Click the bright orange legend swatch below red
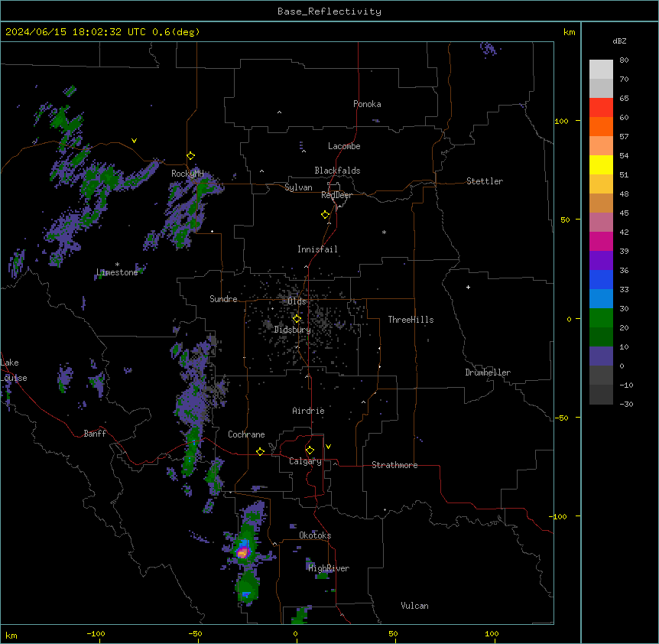 pos(601,126)
